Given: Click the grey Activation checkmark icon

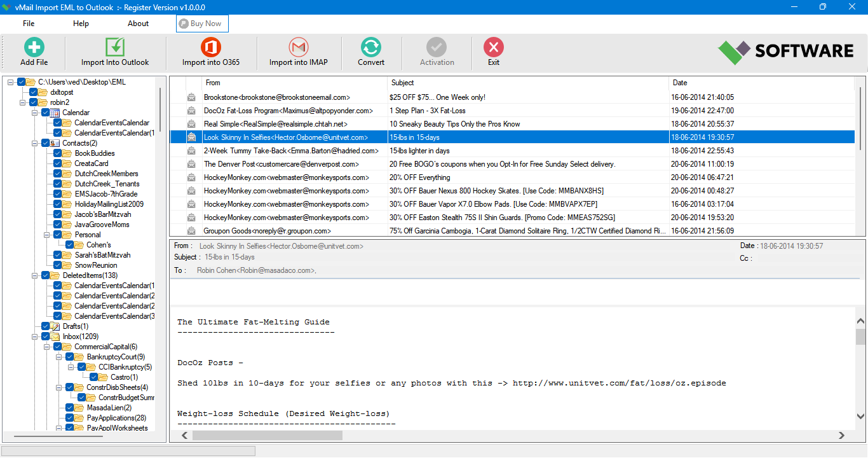Looking at the screenshot, I should 437,47.
